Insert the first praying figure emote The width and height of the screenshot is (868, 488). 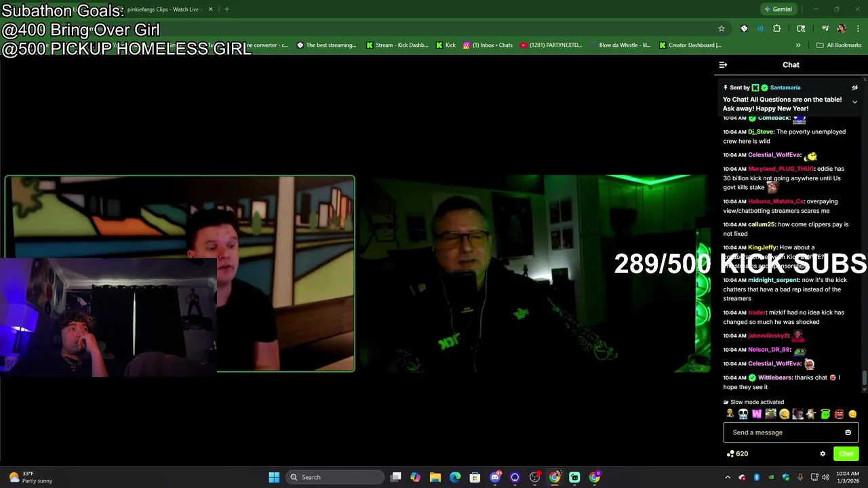(x=730, y=414)
